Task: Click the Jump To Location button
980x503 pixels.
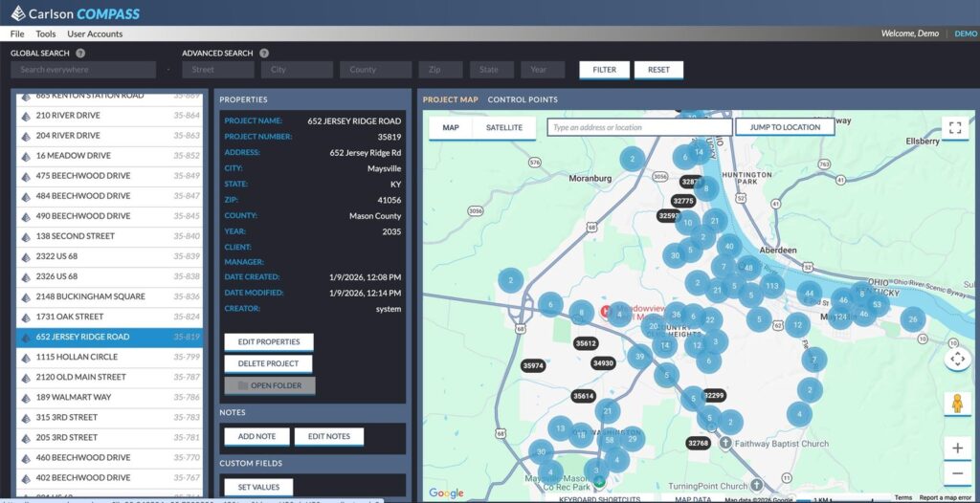Action: coord(785,127)
